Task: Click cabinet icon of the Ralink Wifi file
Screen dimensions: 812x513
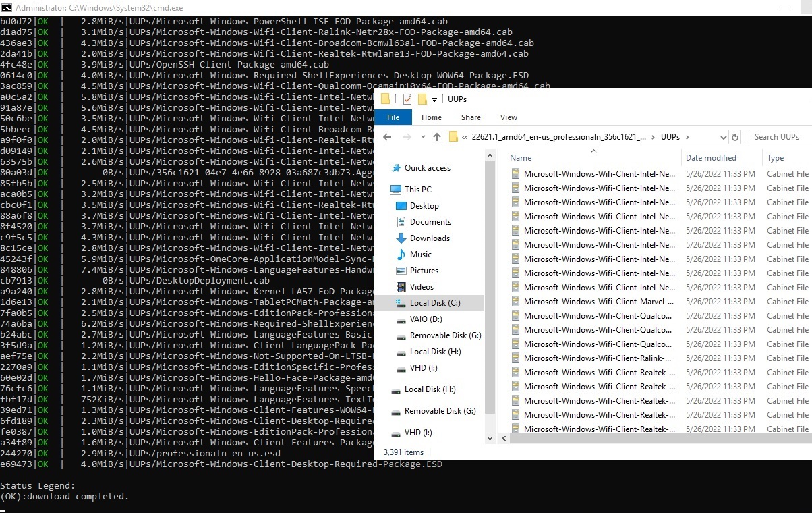Action: click(x=515, y=358)
